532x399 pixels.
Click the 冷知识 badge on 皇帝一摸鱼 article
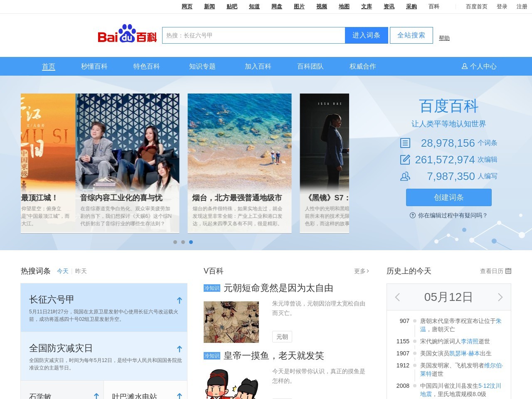click(x=212, y=356)
